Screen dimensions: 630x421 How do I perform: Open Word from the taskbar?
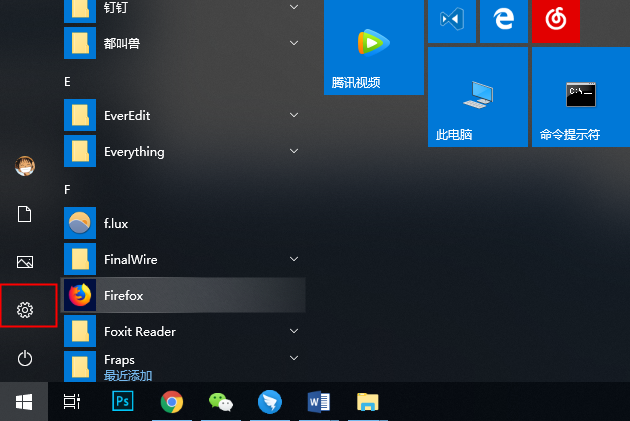(319, 402)
